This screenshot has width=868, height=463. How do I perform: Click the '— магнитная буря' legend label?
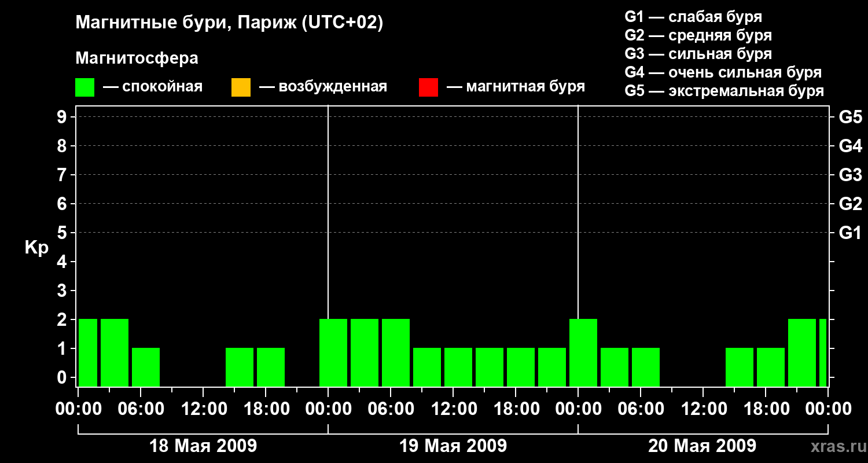tap(516, 87)
